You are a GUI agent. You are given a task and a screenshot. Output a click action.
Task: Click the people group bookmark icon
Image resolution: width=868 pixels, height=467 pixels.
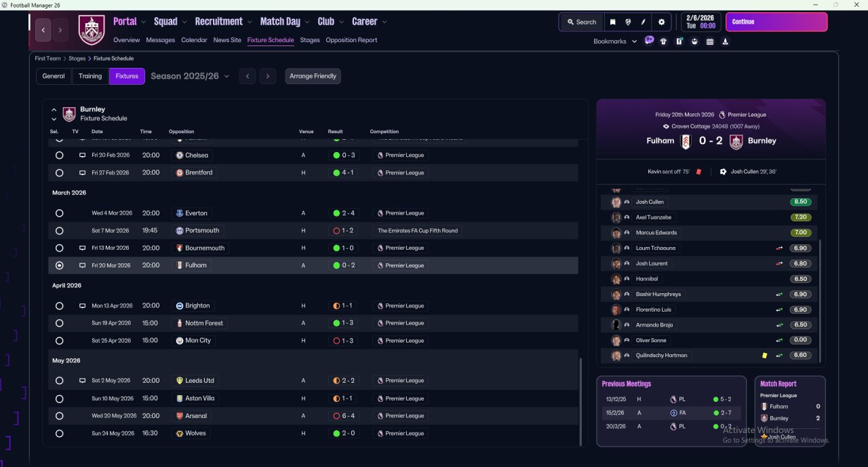[694, 41]
